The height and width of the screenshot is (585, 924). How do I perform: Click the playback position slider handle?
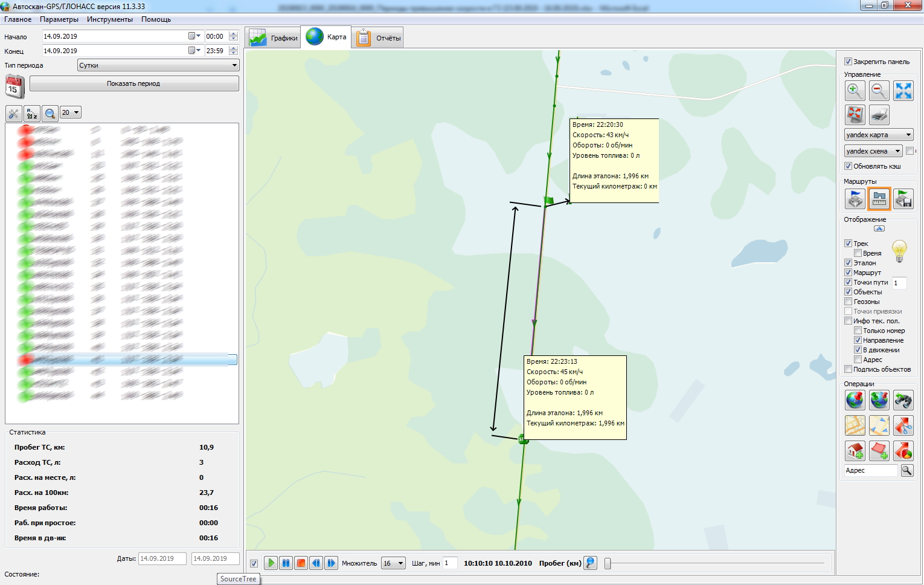608,563
